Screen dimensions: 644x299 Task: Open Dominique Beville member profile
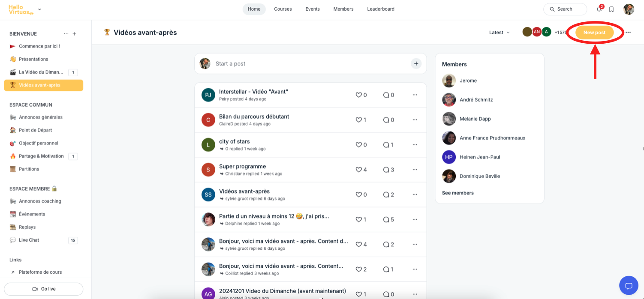pos(480,176)
